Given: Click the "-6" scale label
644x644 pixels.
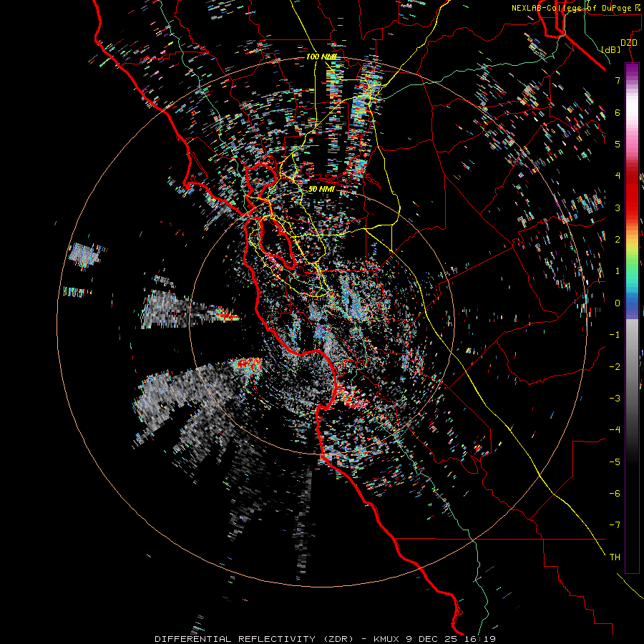Looking at the screenshot, I should [x=615, y=494].
